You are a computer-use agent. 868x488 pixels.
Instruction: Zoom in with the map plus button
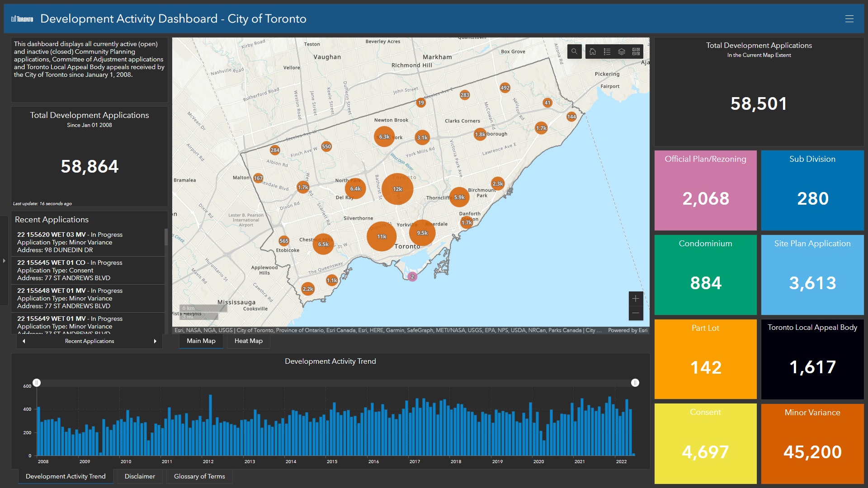point(636,299)
